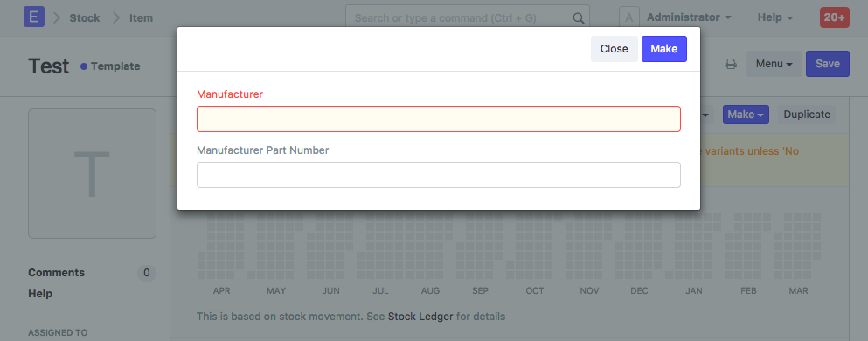Open the Stock Ledger link
868x341 pixels.
(420, 317)
